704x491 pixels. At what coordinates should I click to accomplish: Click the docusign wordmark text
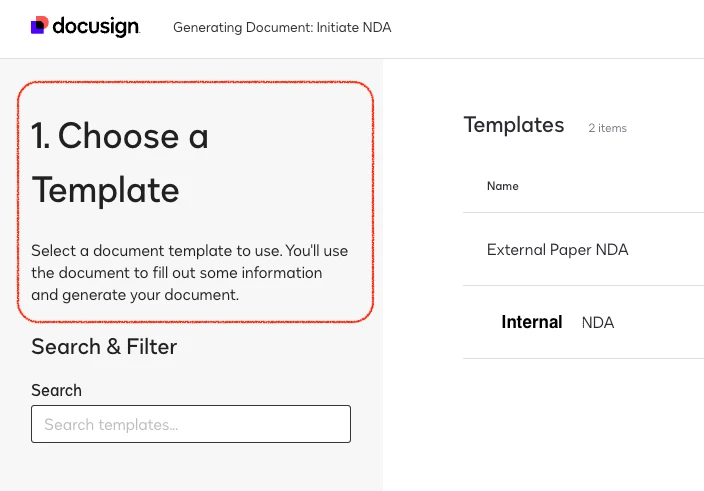click(96, 26)
